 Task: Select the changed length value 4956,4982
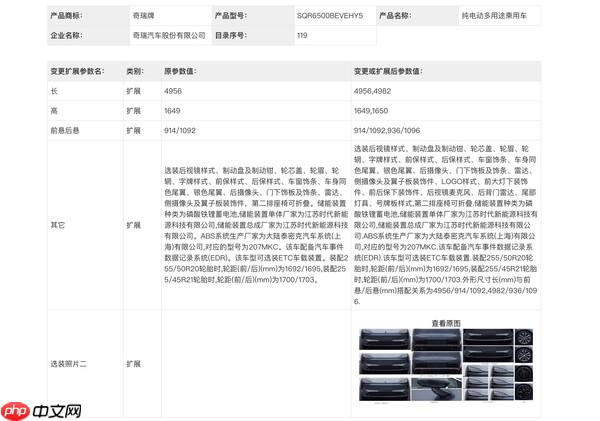click(372, 91)
